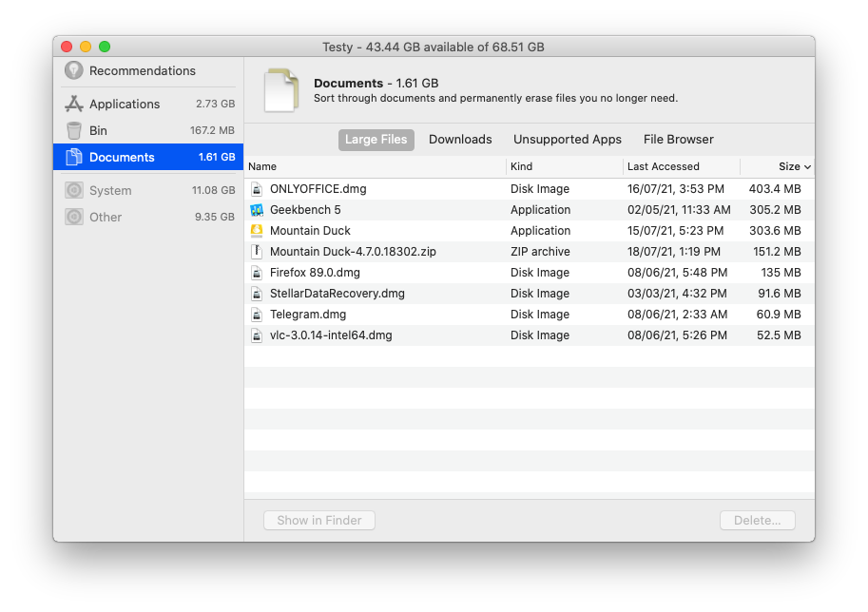The height and width of the screenshot is (612, 868).
Task: Click the System lock icon in sidebar
Action: click(73, 190)
